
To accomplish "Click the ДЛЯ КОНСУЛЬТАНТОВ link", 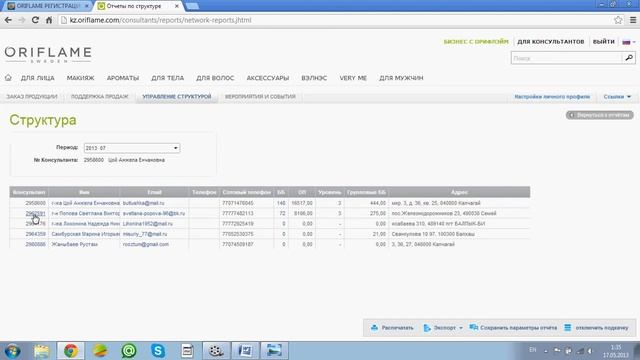I will pyautogui.click(x=551, y=42).
